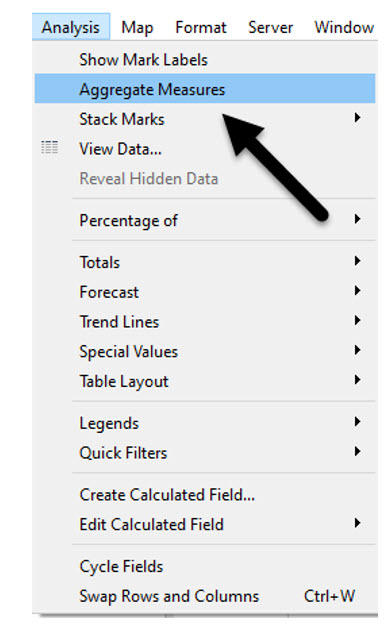Click the View Data table icon

point(50,148)
